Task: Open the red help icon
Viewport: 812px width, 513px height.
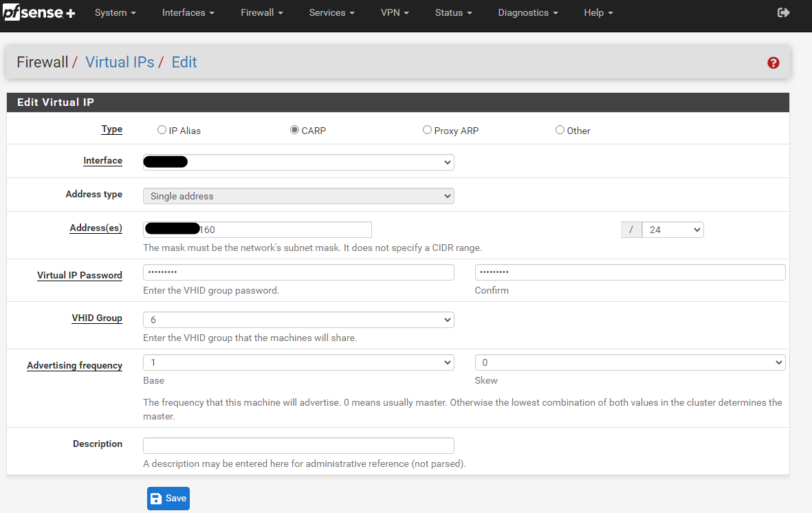Action: pyautogui.click(x=773, y=63)
